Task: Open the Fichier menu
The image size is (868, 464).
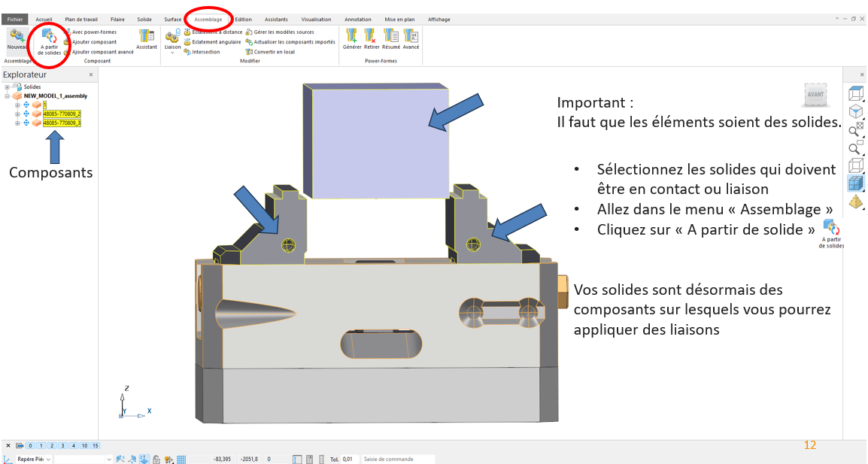Action: click(x=15, y=20)
